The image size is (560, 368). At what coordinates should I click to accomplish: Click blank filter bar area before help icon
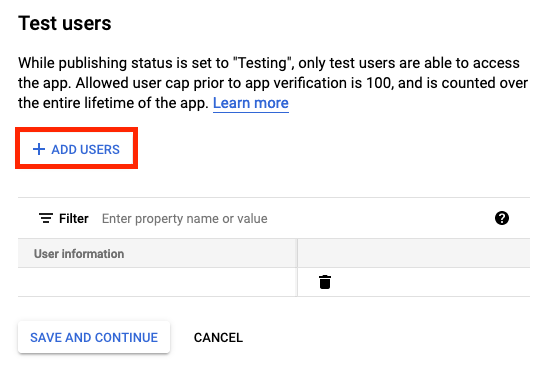379,218
